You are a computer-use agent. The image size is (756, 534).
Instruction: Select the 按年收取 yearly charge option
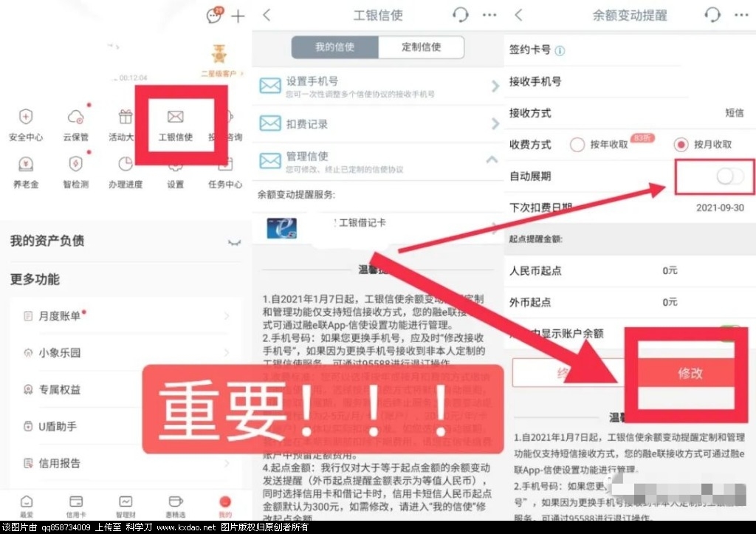point(578,144)
